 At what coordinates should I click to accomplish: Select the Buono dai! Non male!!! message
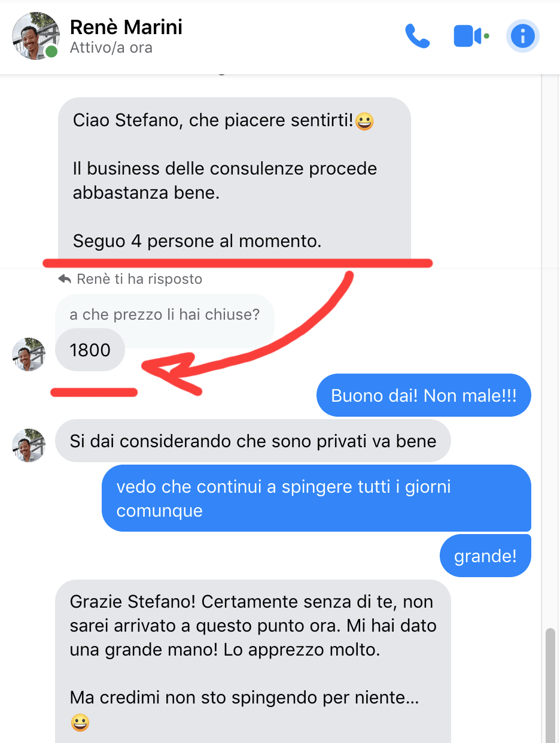click(424, 395)
